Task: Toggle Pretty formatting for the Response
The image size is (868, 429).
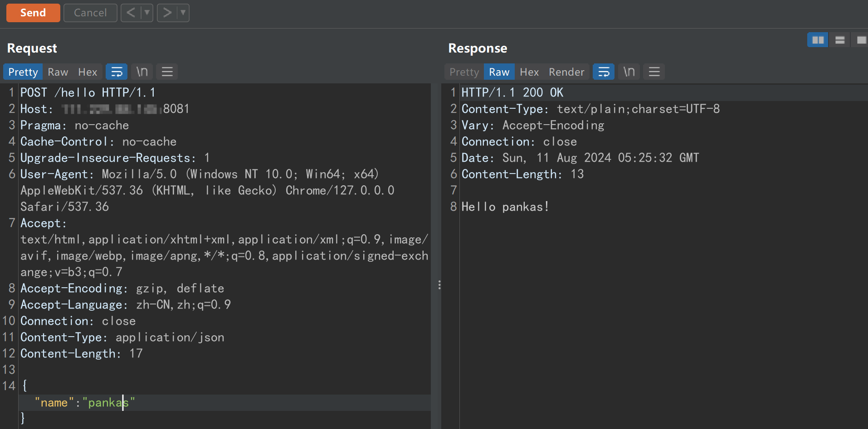Action: [x=463, y=72]
